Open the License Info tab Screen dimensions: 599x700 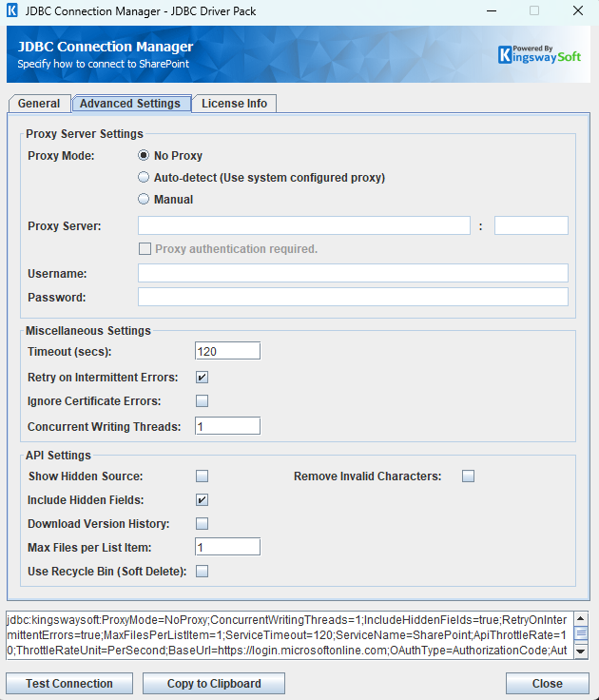(x=234, y=104)
